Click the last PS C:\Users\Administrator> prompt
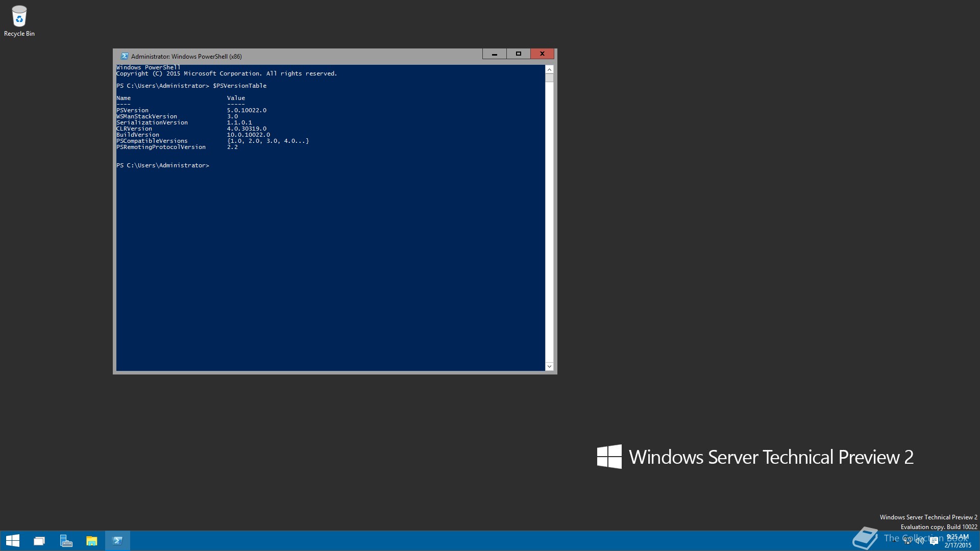The image size is (980, 551). coord(163,165)
